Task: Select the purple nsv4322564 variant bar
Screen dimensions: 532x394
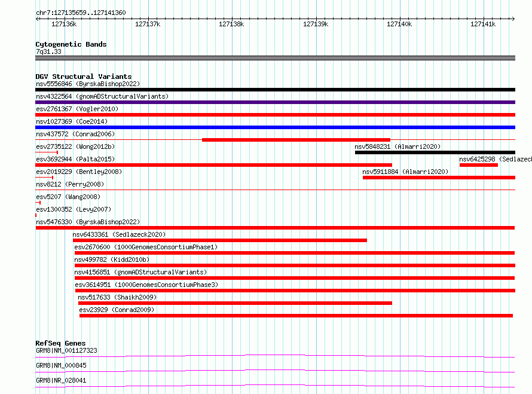Action: coord(275,102)
